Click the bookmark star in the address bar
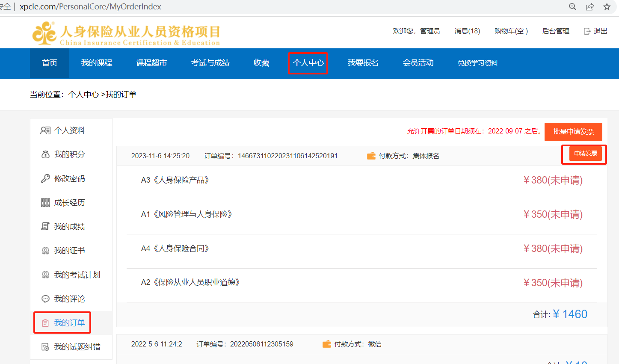This screenshot has width=619, height=364. click(607, 6)
